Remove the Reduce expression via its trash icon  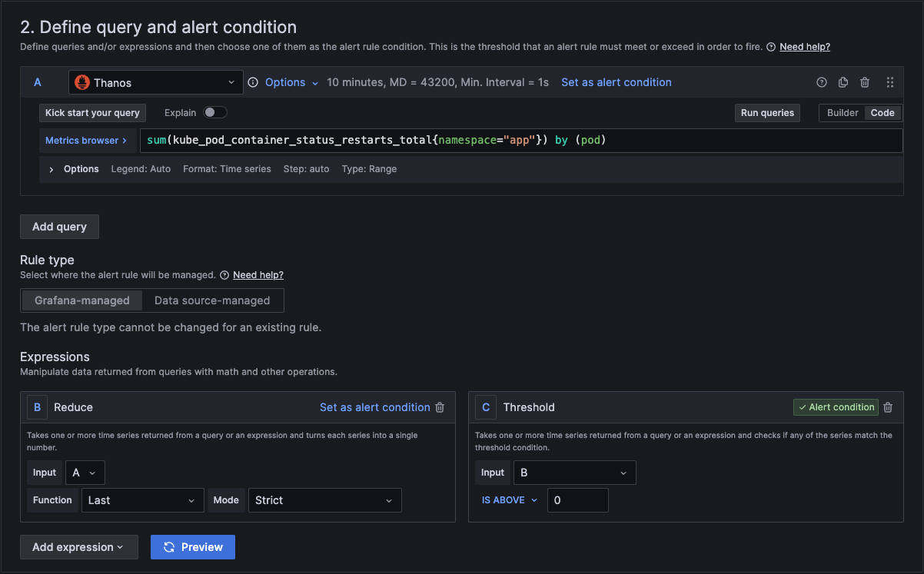point(439,407)
